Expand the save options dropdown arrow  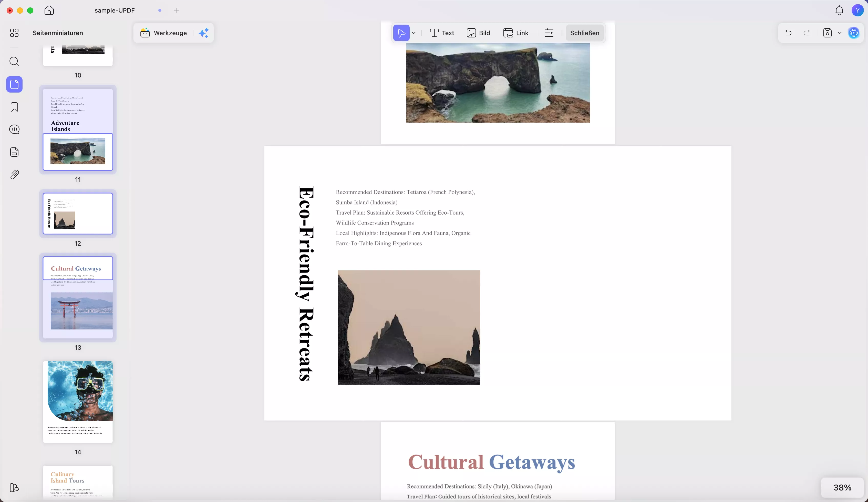point(840,33)
